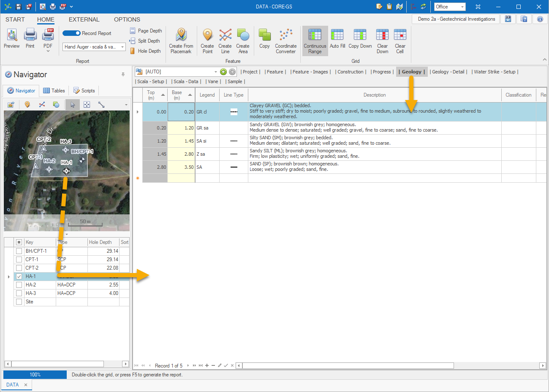Screen dimensions: 549x392
Task: Check the HA-2 row checkbox
Action: pos(19,285)
